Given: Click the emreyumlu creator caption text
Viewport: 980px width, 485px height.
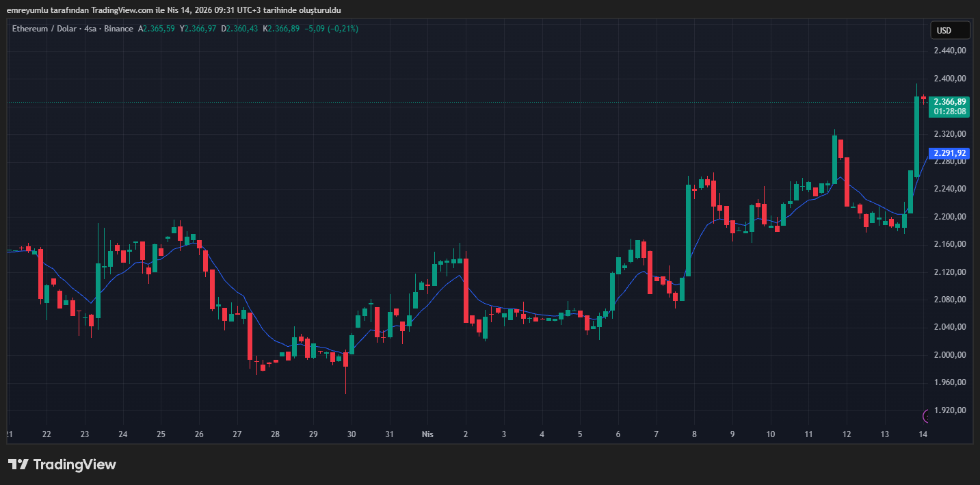Looking at the screenshot, I should tap(174, 10).
